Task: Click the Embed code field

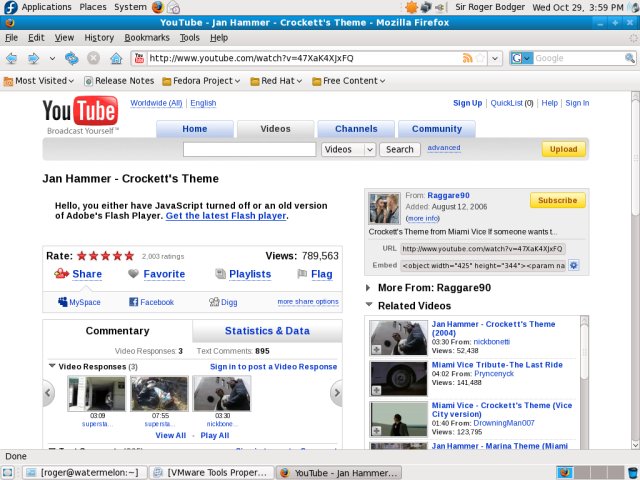Action: (x=483, y=266)
